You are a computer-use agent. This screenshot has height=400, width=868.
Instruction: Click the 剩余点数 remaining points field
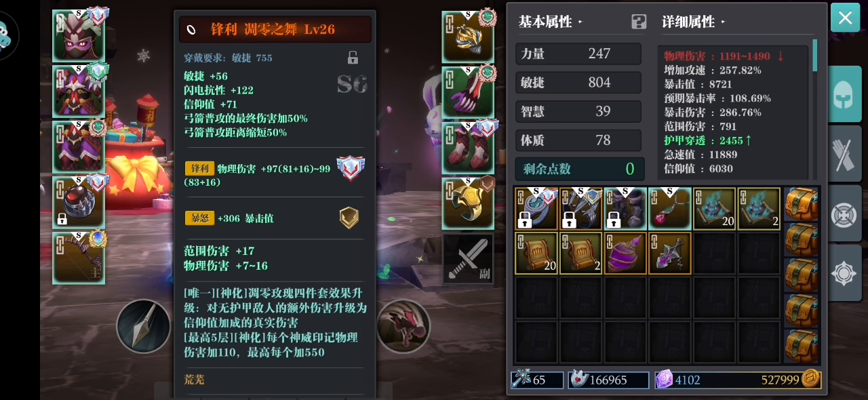(578, 169)
